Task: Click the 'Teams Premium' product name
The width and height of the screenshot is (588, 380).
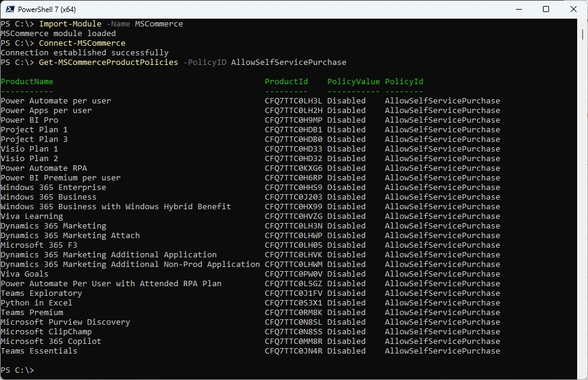Action: pos(32,313)
